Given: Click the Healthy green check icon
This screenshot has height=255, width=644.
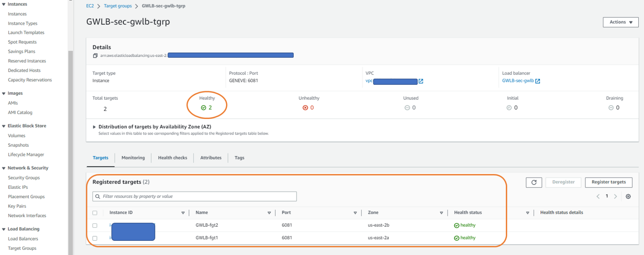Looking at the screenshot, I should coord(203,108).
